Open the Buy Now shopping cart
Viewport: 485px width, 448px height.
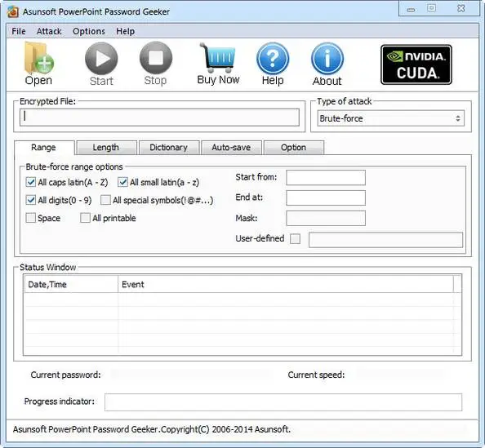[x=218, y=57]
